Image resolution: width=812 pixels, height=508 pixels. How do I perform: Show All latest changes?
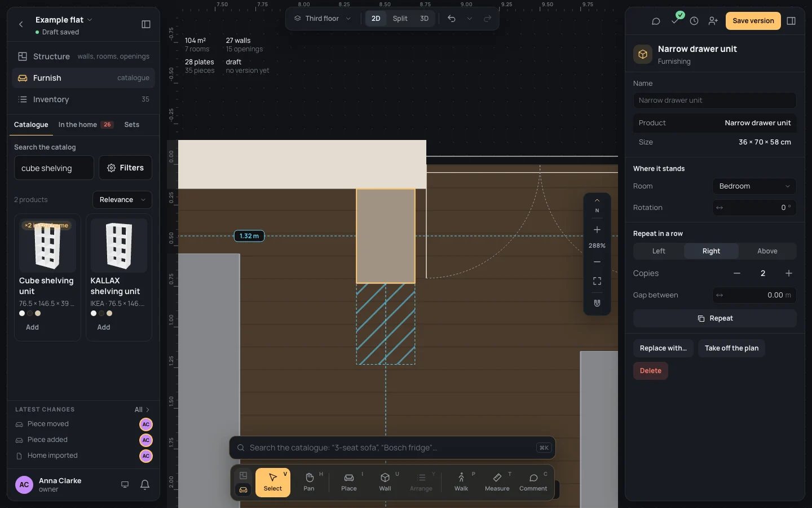click(x=142, y=410)
